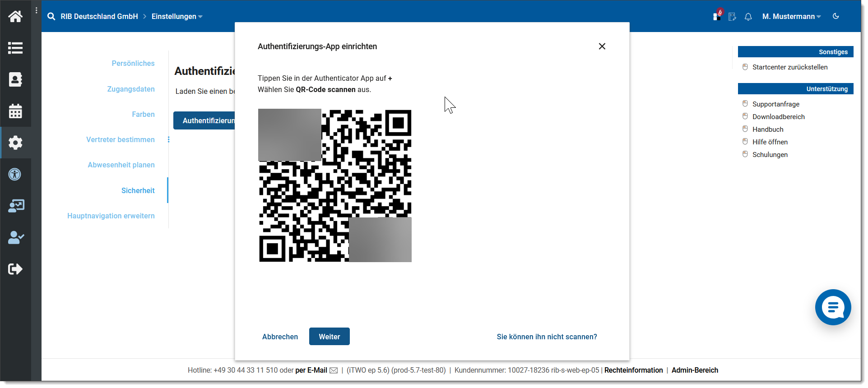Click the home icon in sidebar
Image resolution: width=868 pixels, height=388 pixels.
click(x=15, y=17)
